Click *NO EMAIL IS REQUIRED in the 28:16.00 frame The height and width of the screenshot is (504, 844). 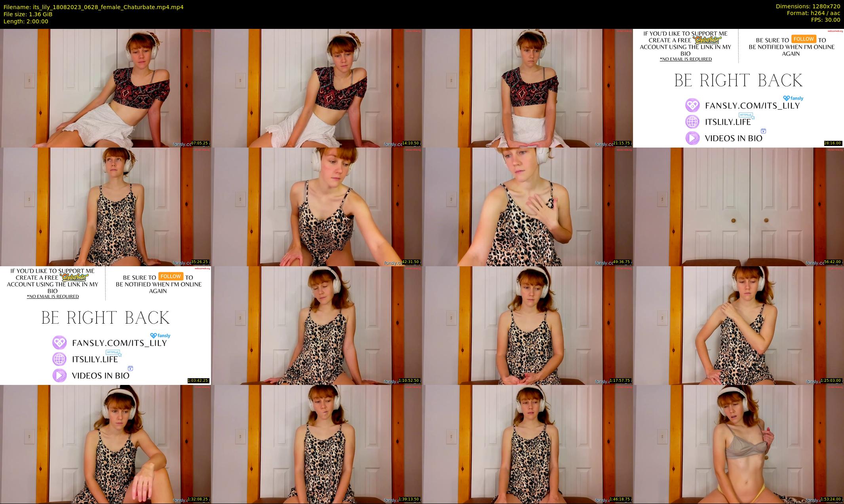pos(686,59)
